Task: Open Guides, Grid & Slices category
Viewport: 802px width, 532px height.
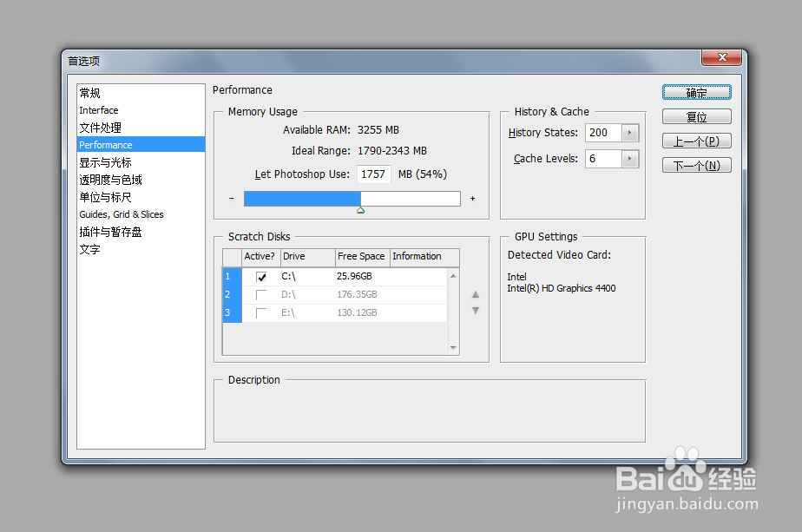Action: (141, 214)
